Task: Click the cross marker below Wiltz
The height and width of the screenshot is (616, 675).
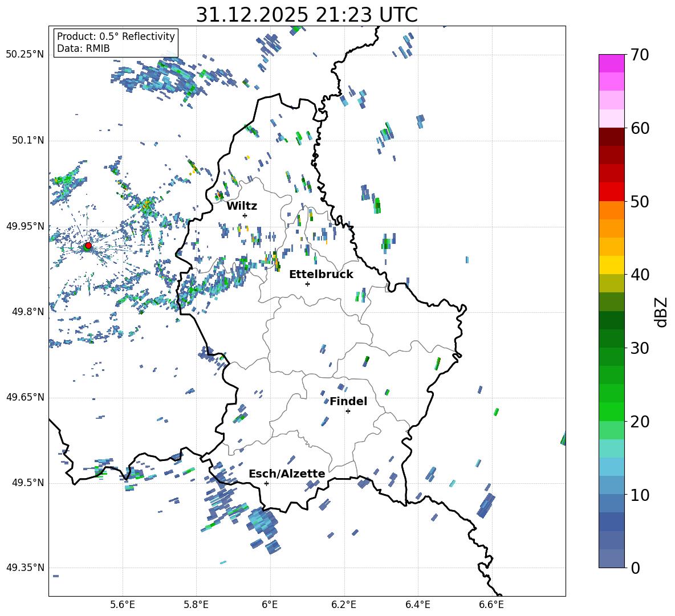Action: [245, 215]
